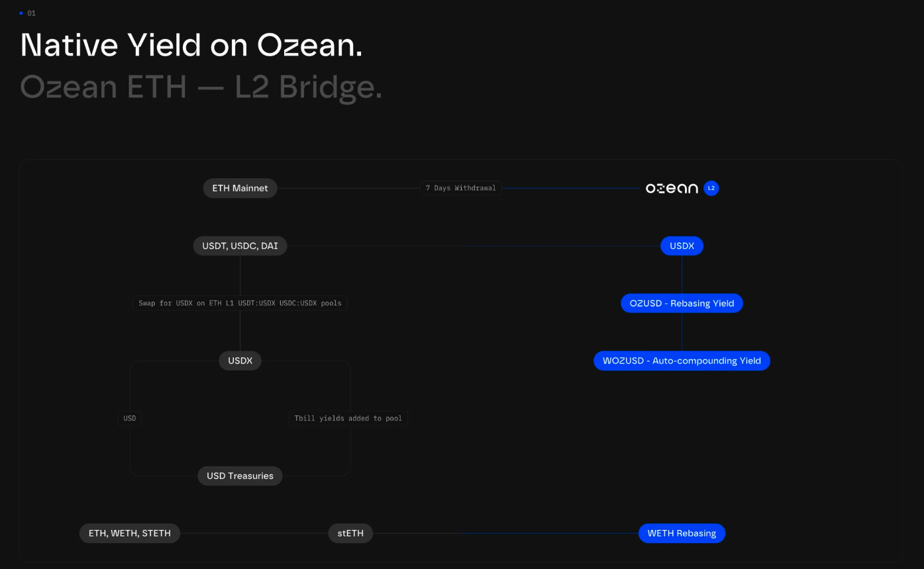Click the blue USDX pill
This screenshot has width=924, height=569.
point(682,246)
